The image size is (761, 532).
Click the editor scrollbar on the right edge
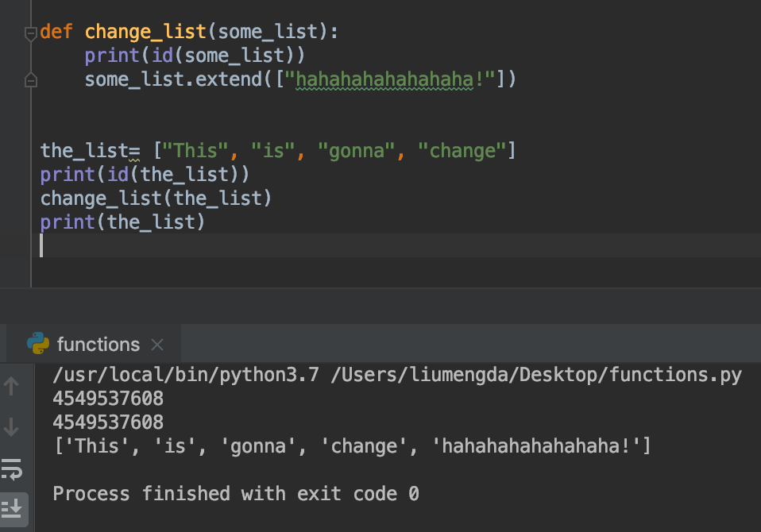click(755, 119)
